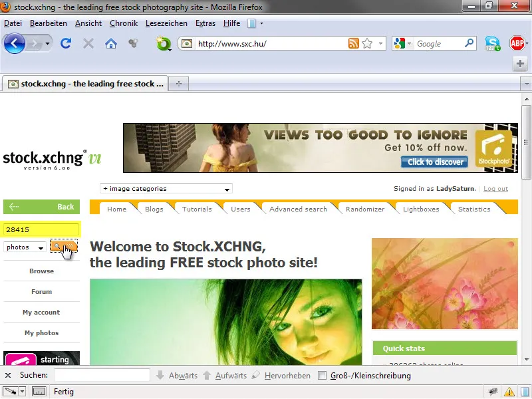Open the Chronik menu
Image resolution: width=532 pixels, height=399 pixels.
[x=124, y=23]
